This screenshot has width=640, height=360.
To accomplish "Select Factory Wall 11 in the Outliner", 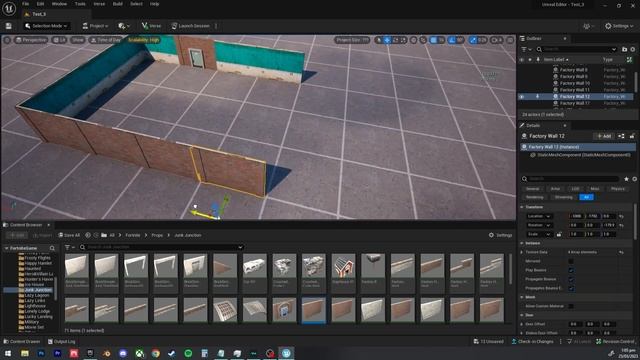I will (x=575, y=90).
